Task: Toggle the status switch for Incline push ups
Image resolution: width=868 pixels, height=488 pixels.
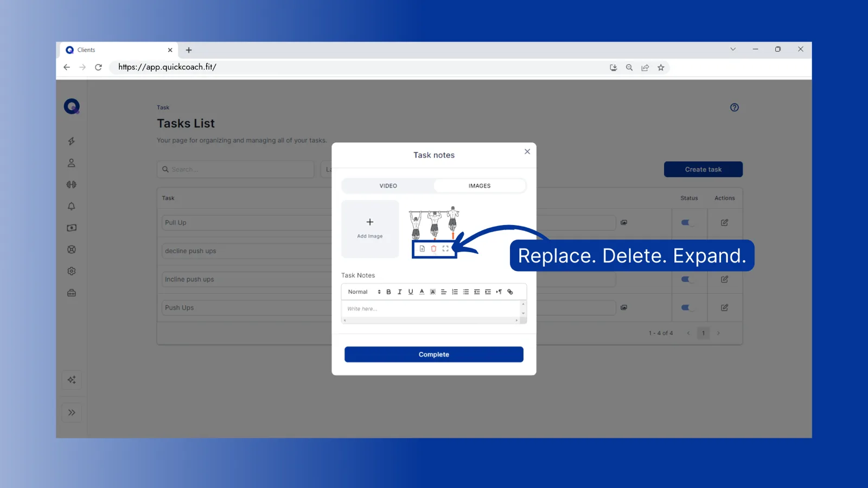Action: point(687,279)
